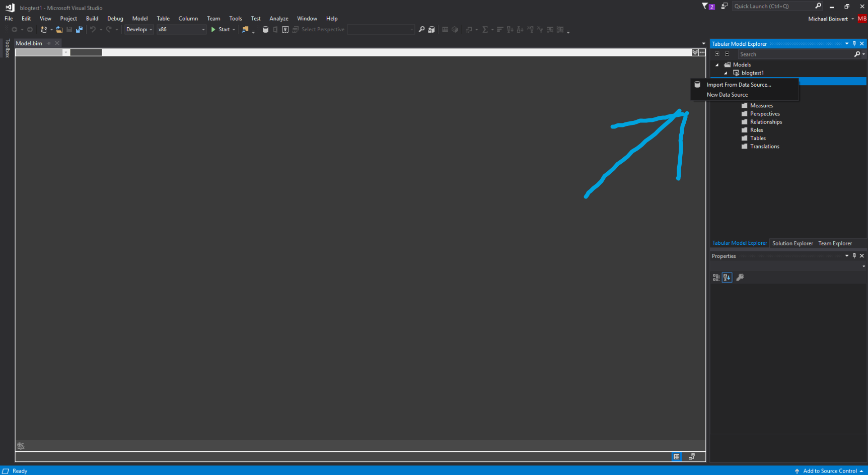Choose New Data Source menu entry
The image size is (868, 475).
[745, 95]
